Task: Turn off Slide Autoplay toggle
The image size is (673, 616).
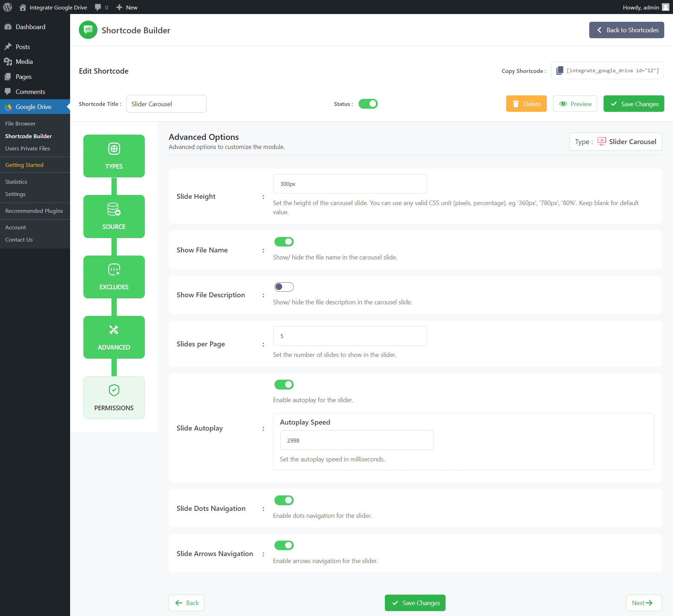Action: point(284,385)
